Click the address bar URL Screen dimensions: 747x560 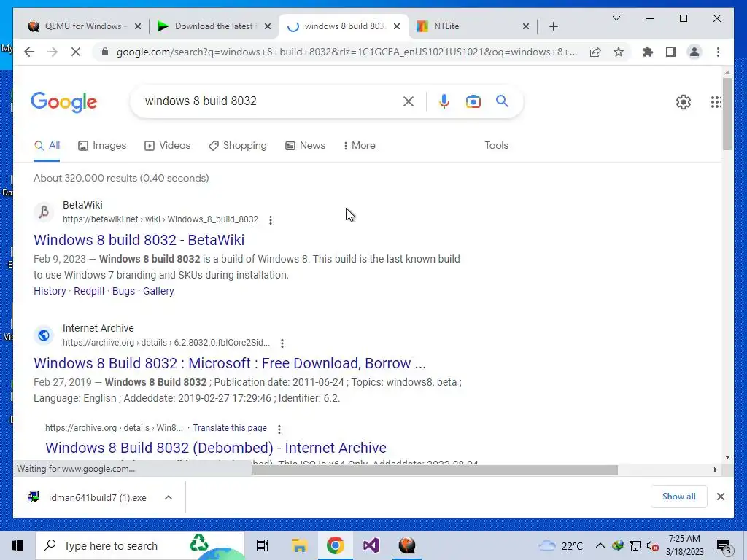[347, 52]
